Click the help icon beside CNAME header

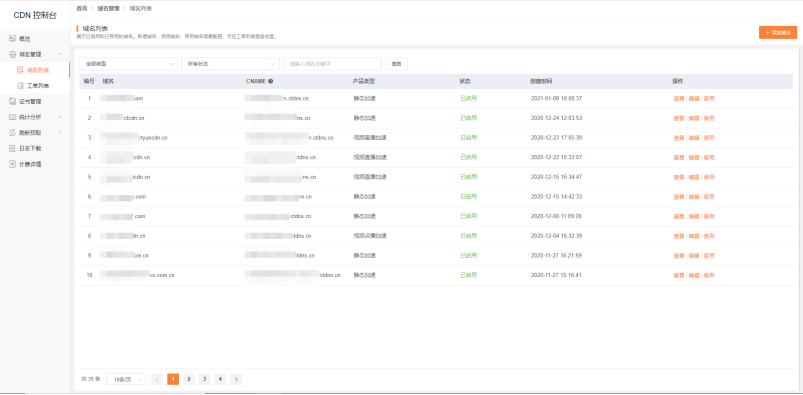pyautogui.click(x=270, y=81)
